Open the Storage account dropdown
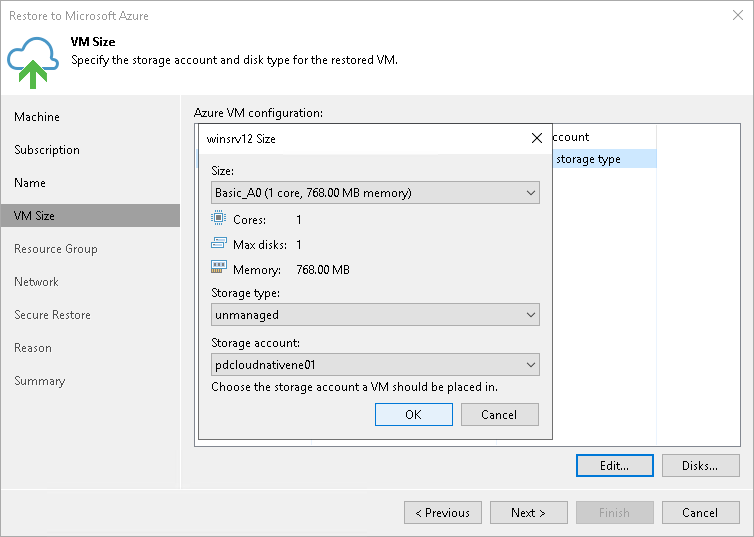 click(375, 365)
